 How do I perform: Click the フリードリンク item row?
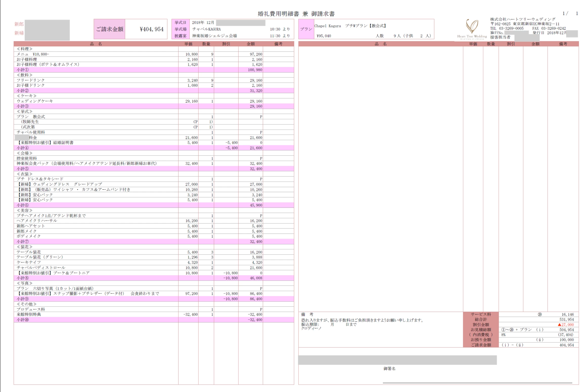pos(31,80)
